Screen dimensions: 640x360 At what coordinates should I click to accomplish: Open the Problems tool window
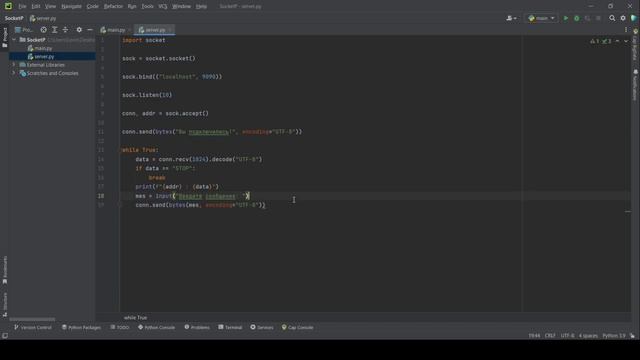pyautogui.click(x=197, y=327)
